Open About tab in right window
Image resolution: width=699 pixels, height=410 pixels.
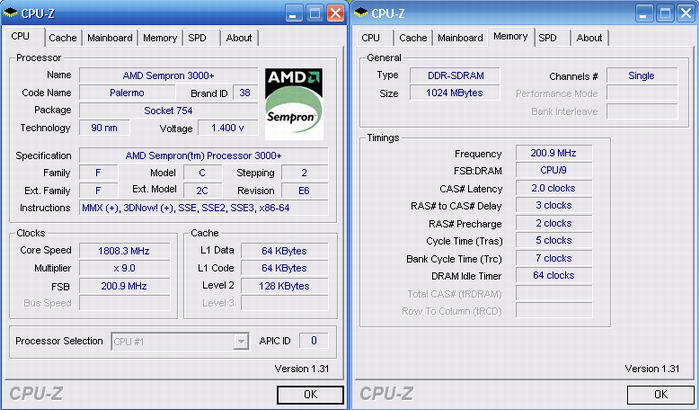pyautogui.click(x=589, y=38)
